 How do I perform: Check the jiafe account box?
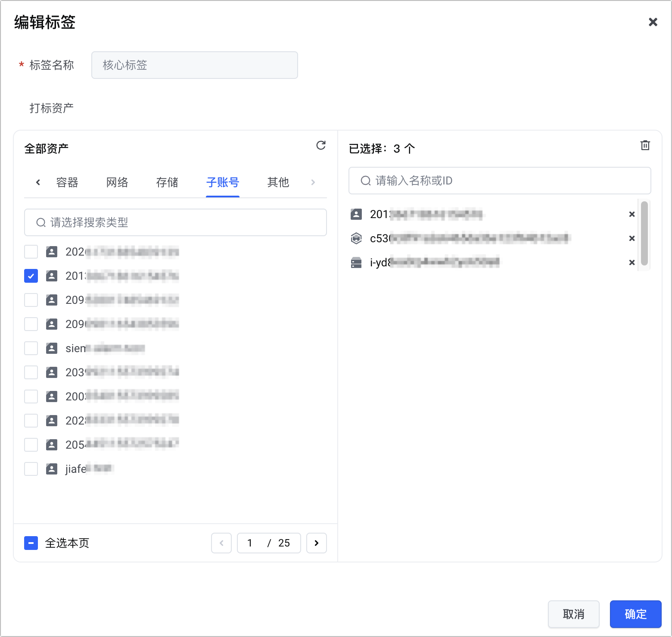[x=31, y=469]
